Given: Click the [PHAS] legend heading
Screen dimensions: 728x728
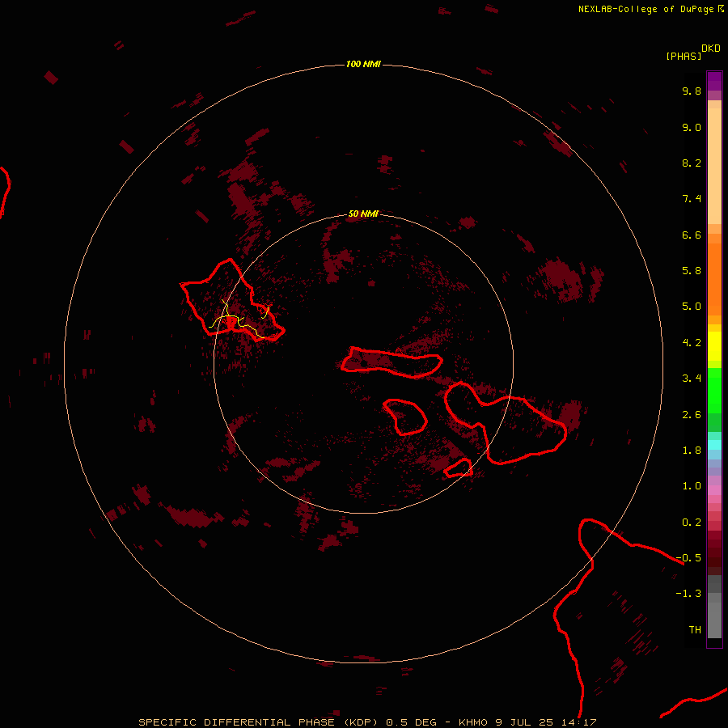Looking at the screenshot, I should point(684,56).
